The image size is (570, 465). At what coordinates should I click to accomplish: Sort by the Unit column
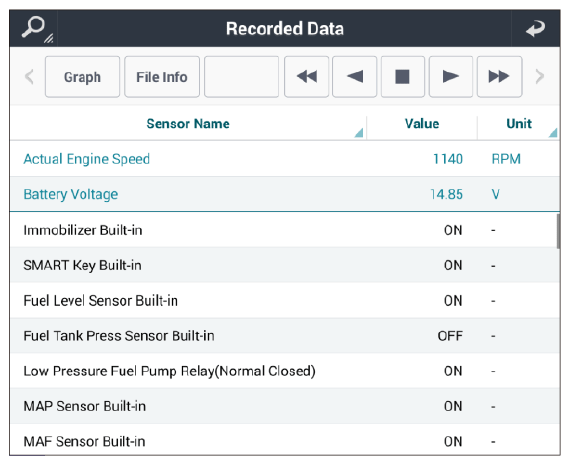click(x=519, y=124)
